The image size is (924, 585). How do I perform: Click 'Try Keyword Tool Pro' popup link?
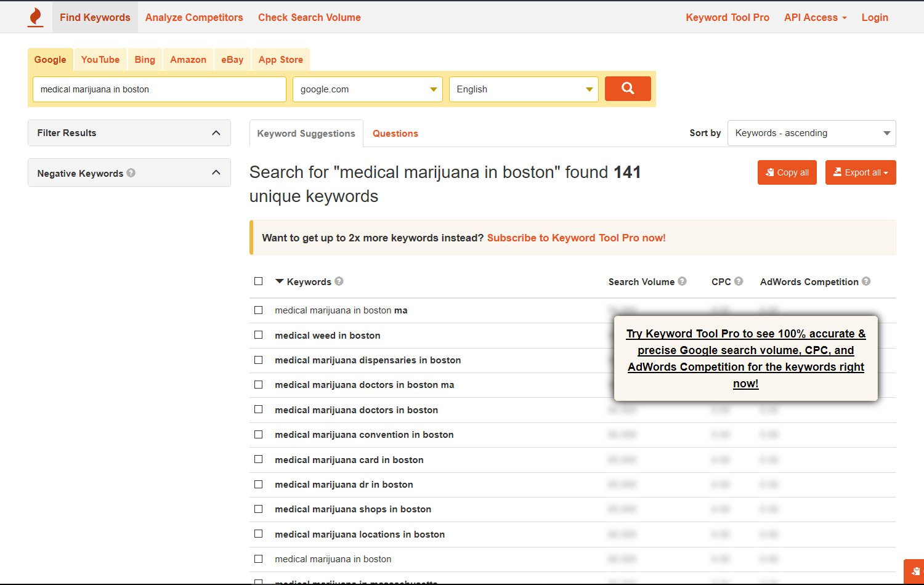pos(746,358)
